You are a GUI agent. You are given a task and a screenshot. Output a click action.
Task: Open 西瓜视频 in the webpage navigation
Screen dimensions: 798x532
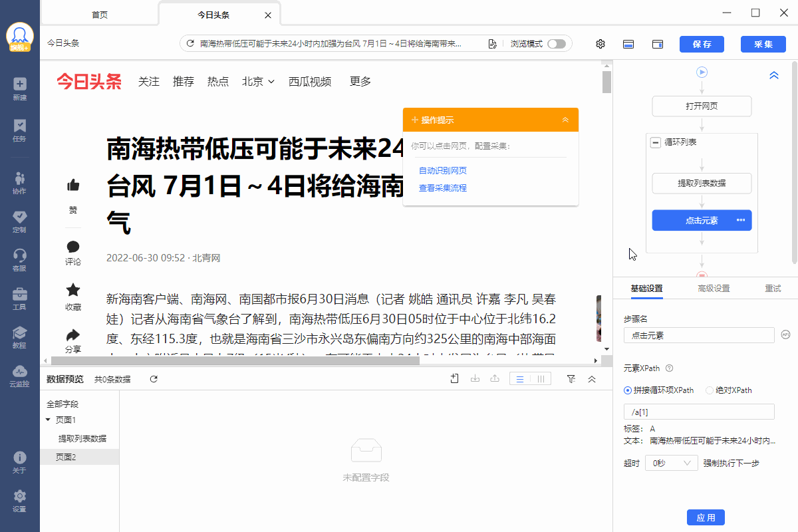click(x=310, y=81)
